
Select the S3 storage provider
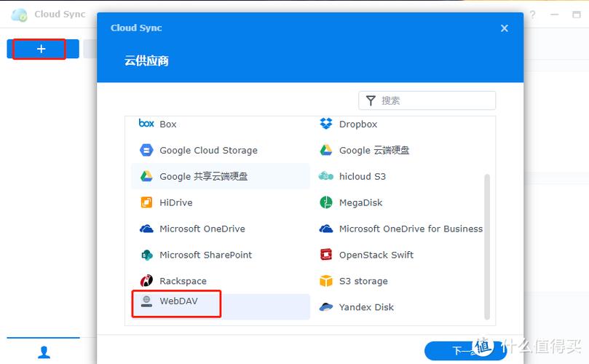(x=363, y=281)
